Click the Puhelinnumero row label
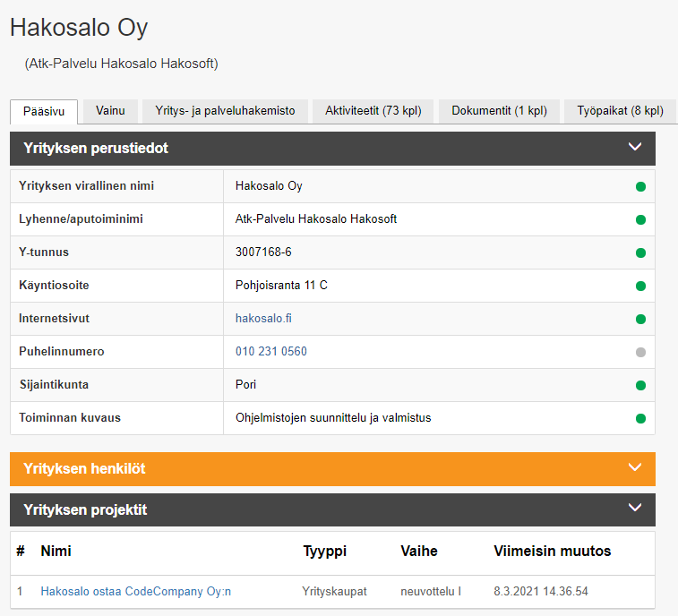 (x=62, y=352)
